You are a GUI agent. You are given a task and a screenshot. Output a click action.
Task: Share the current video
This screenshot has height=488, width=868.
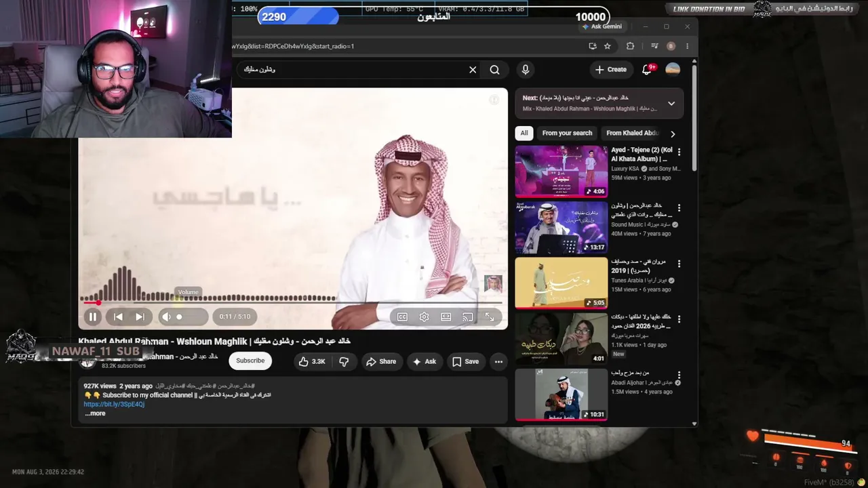381,361
